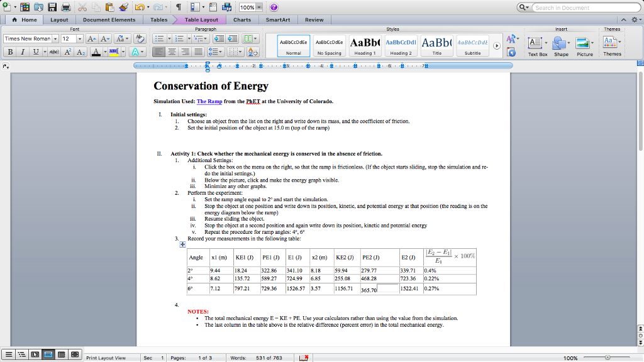
Task: Open the purple Help icon
Action: (274, 8)
